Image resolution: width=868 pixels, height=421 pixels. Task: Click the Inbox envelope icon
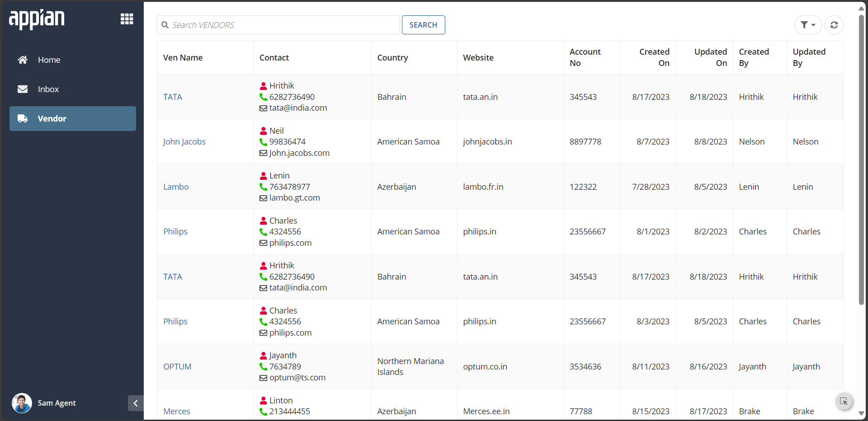point(23,89)
